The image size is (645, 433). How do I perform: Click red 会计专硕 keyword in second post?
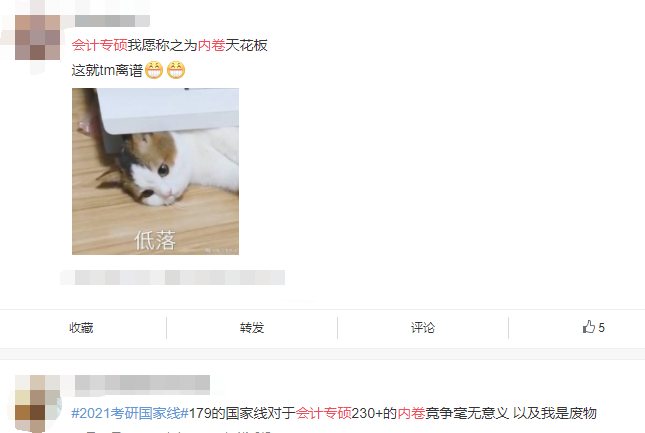324,413
